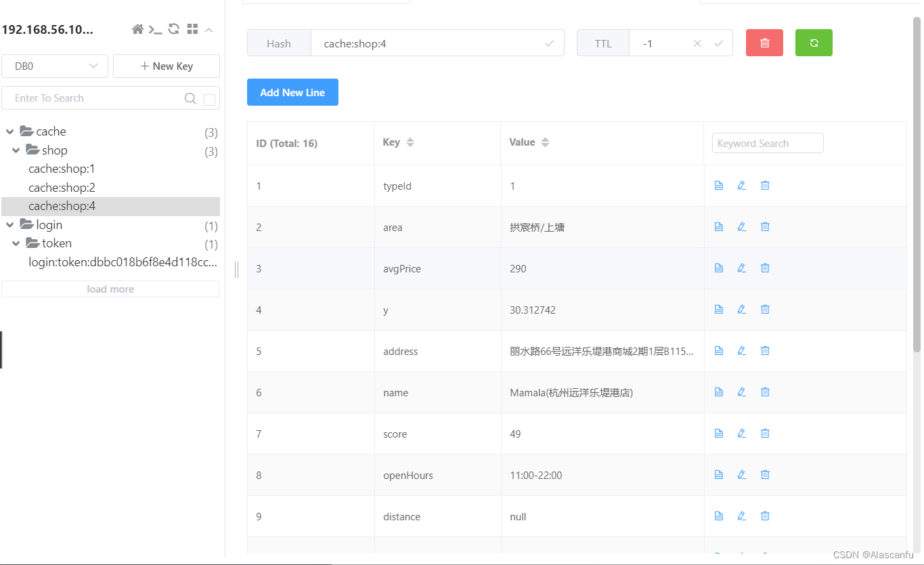Open the grid menu icon in the sidebar header
The image size is (924, 565).
[x=192, y=29]
